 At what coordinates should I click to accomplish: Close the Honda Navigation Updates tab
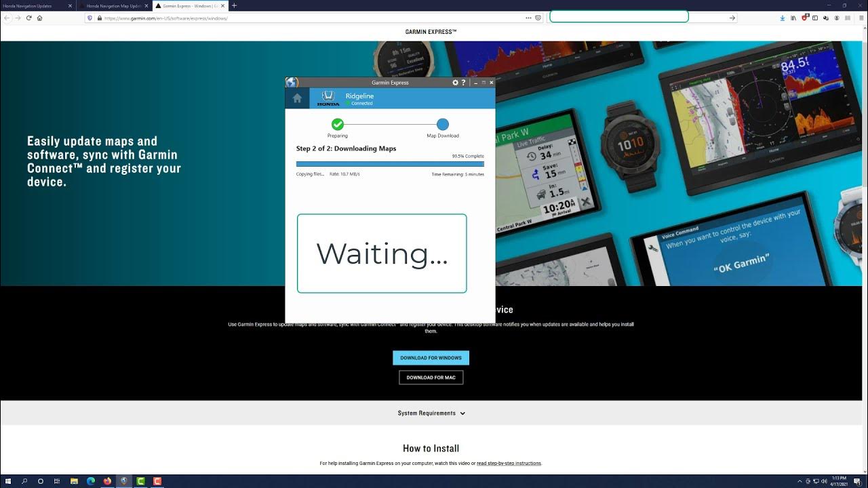coord(70,5)
